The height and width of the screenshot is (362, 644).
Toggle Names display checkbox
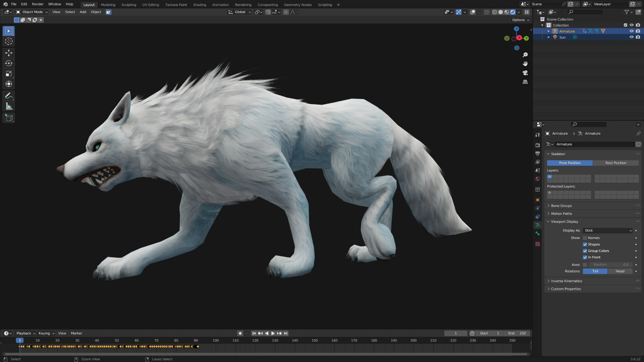click(585, 238)
